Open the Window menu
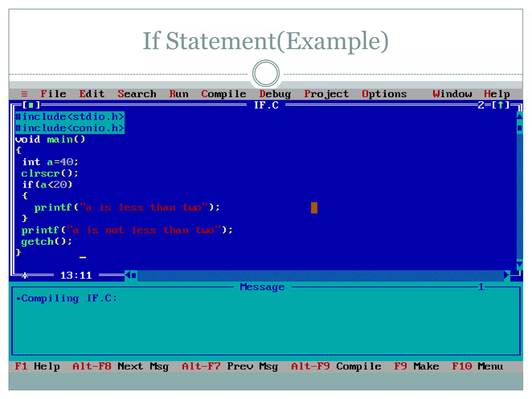 click(452, 94)
